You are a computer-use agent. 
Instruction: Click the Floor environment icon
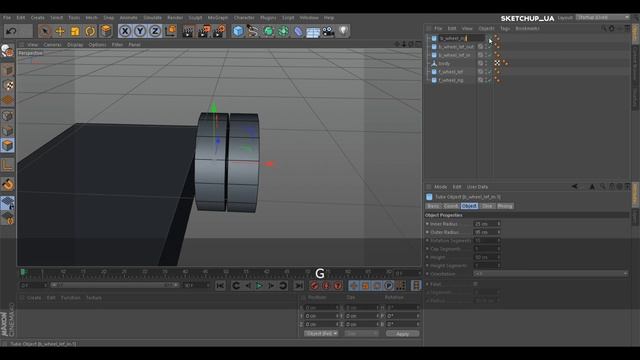tap(313, 32)
